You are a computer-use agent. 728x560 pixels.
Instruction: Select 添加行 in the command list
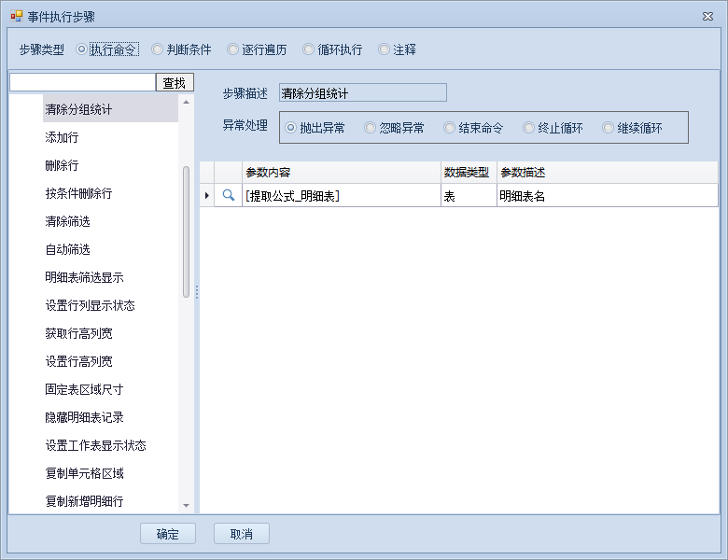click(62, 137)
